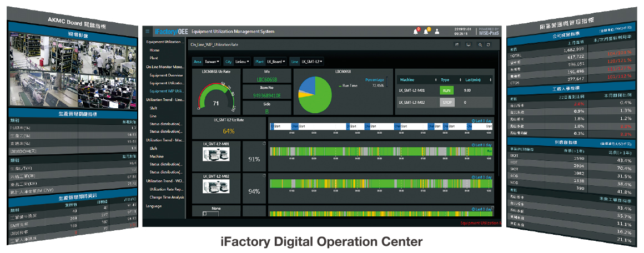Viewport: 644px width, 253px height.
Task: Click the work order value LIIC606SB
Action: point(266,80)
